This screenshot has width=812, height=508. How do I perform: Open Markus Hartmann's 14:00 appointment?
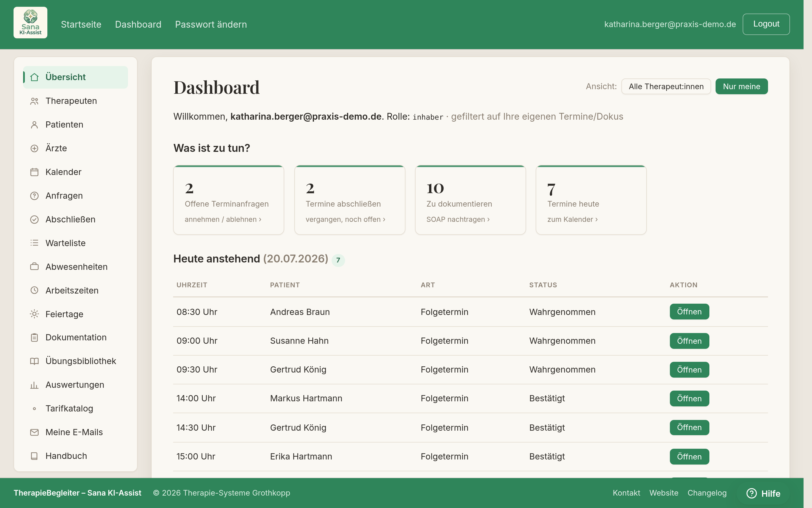[x=689, y=399]
